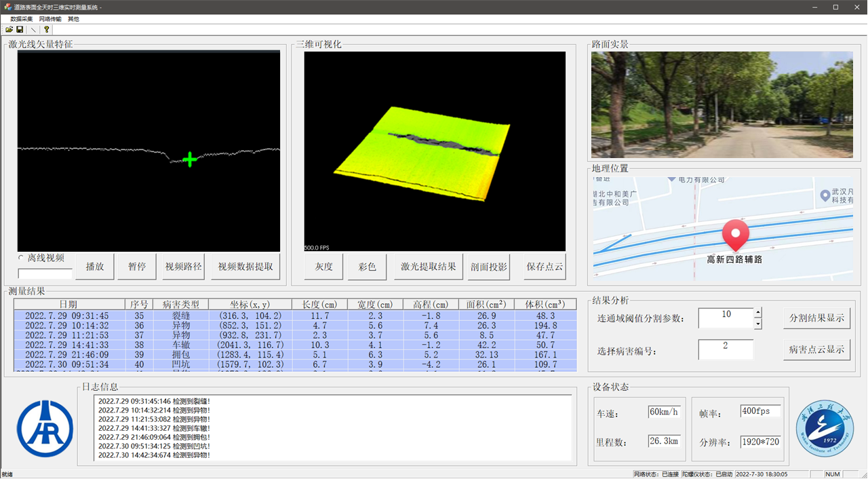Decrease threshold with spinner down arrow
The height and width of the screenshot is (479, 868).
(757, 324)
